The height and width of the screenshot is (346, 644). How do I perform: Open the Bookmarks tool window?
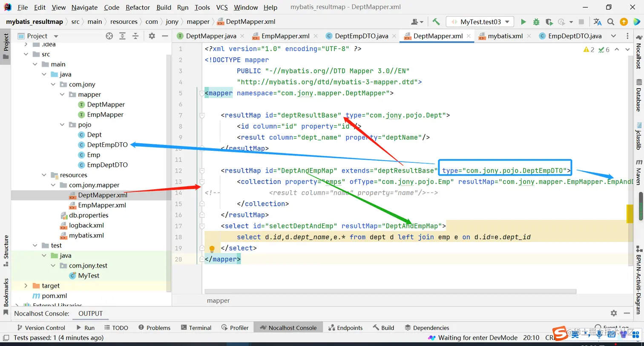click(6, 297)
